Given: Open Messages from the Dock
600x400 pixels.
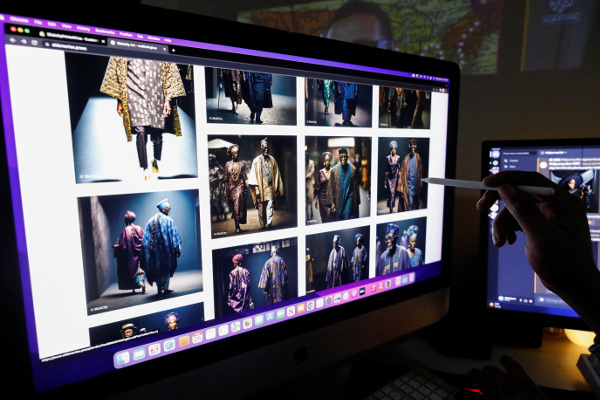Looking at the screenshot, I should [x=259, y=320].
